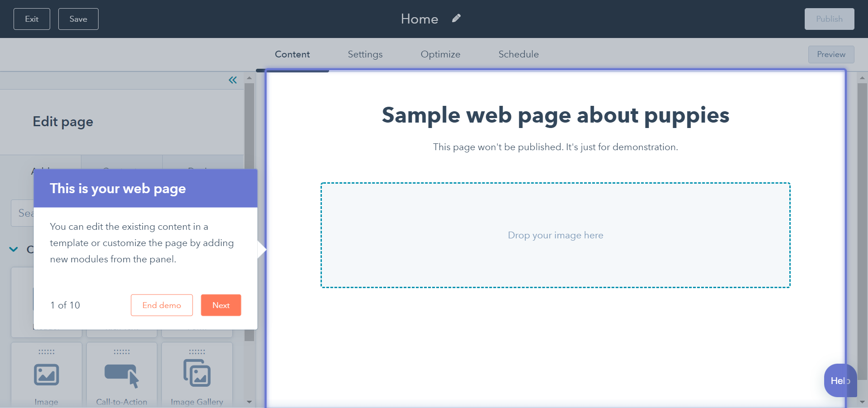Select the Image module icon

click(46, 375)
